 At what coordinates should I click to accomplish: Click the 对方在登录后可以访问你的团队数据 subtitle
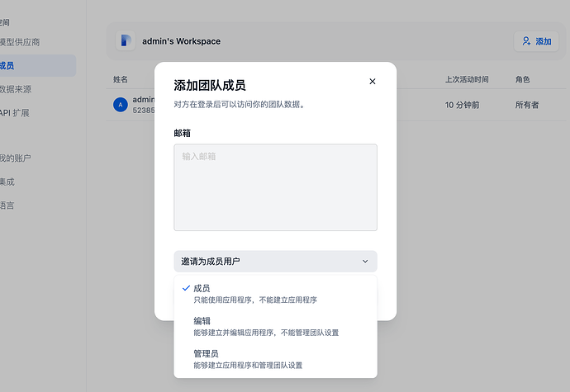[x=240, y=105]
